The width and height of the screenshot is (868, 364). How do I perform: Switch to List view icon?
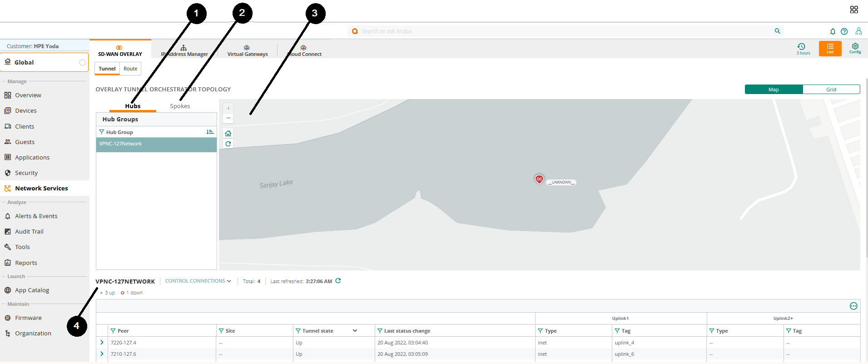[830, 49]
